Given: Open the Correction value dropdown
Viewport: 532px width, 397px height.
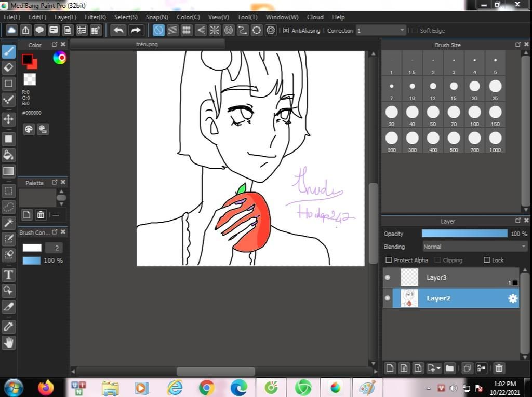Looking at the screenshot, I should coord(381,31).
